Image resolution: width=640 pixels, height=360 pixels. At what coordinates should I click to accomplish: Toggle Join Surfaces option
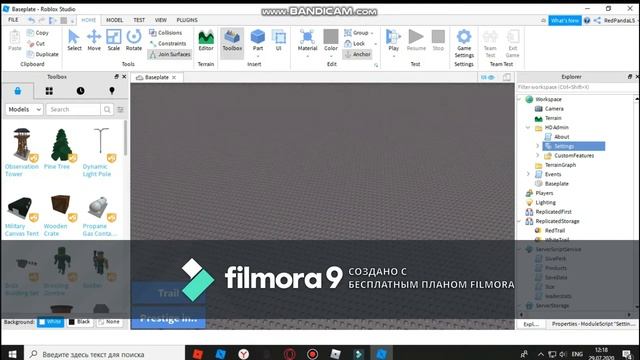pos(170,54)
